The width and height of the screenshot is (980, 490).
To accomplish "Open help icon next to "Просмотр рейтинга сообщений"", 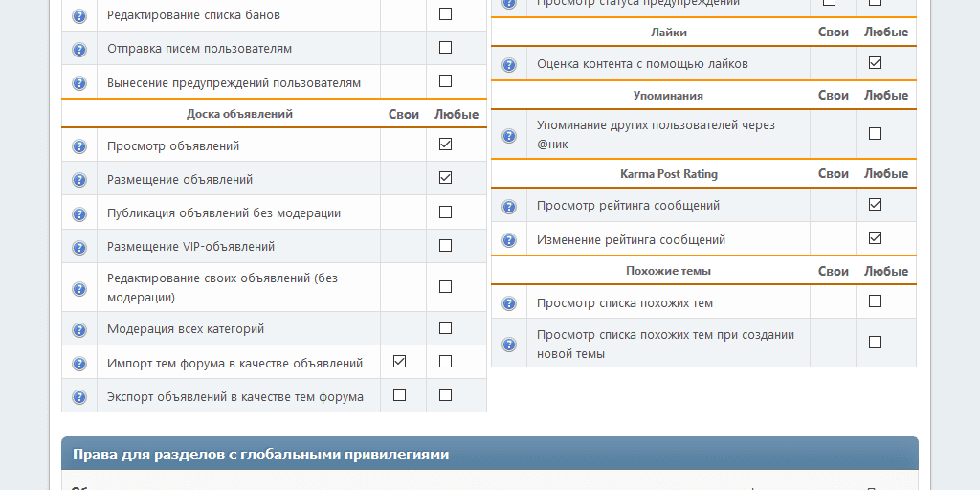I will pos(509,207).
